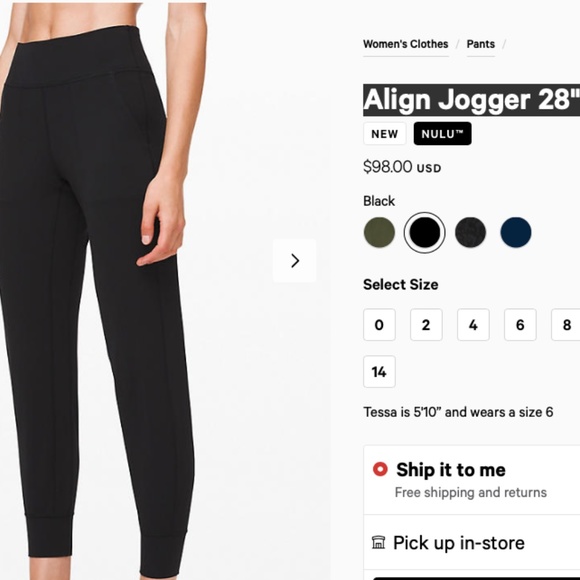Open the Pants breadcrumb link
580x580 pixels.
[480, 44]
